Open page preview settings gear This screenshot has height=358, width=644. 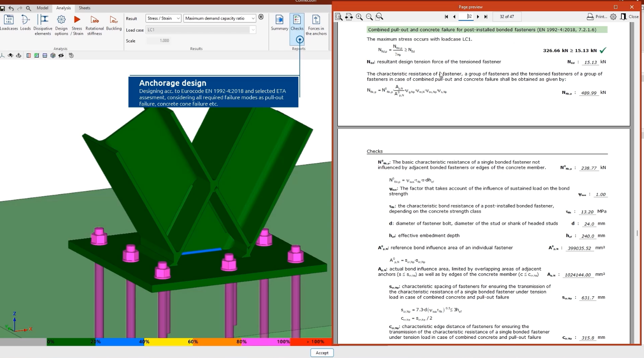pos(613,17)
